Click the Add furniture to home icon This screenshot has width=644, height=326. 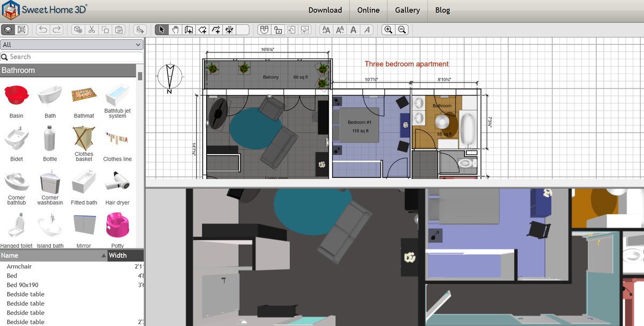point(141,30)
